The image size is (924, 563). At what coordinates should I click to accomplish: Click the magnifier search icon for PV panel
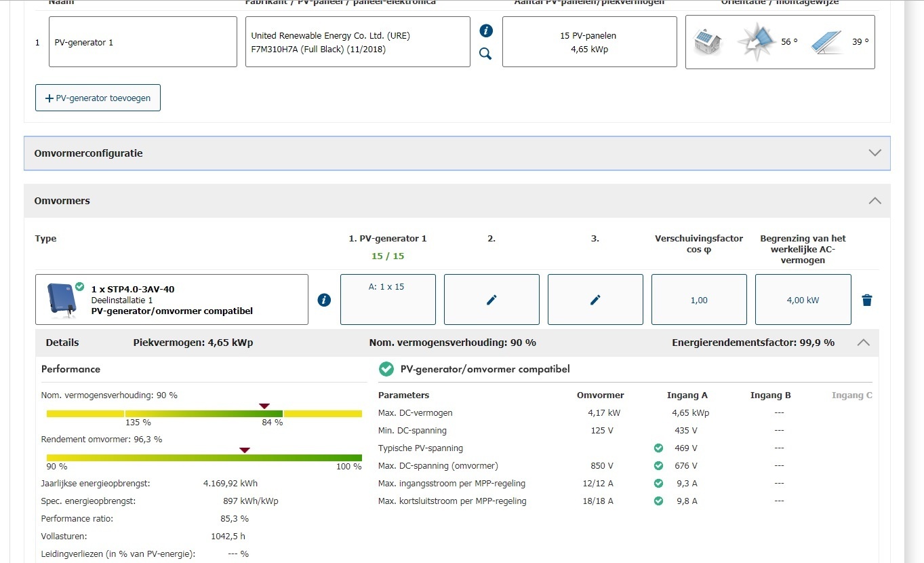click(485, 54)
